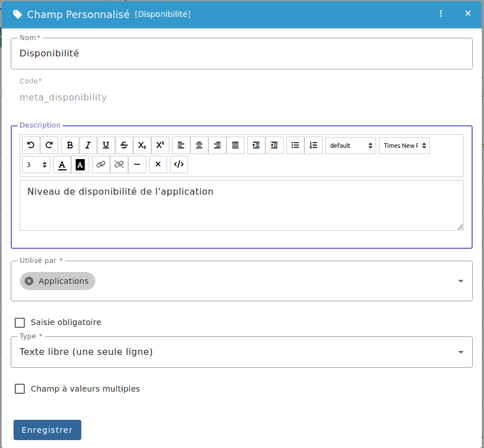Open the Type dropdown list
Viewport: 484px width, 448px height.
coord(460,352)
